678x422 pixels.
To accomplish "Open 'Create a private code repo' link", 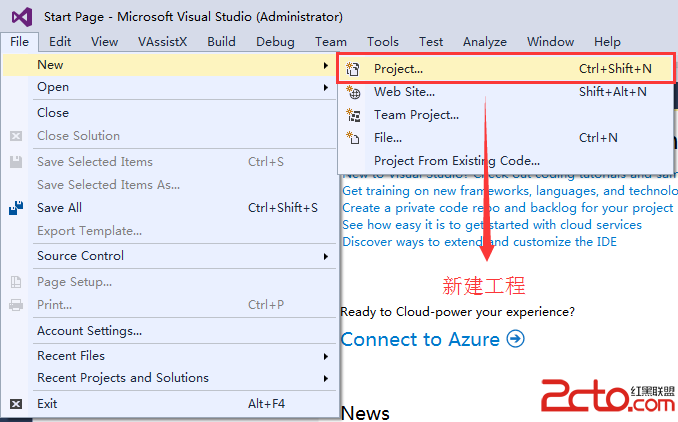I will tap(508, 208).
